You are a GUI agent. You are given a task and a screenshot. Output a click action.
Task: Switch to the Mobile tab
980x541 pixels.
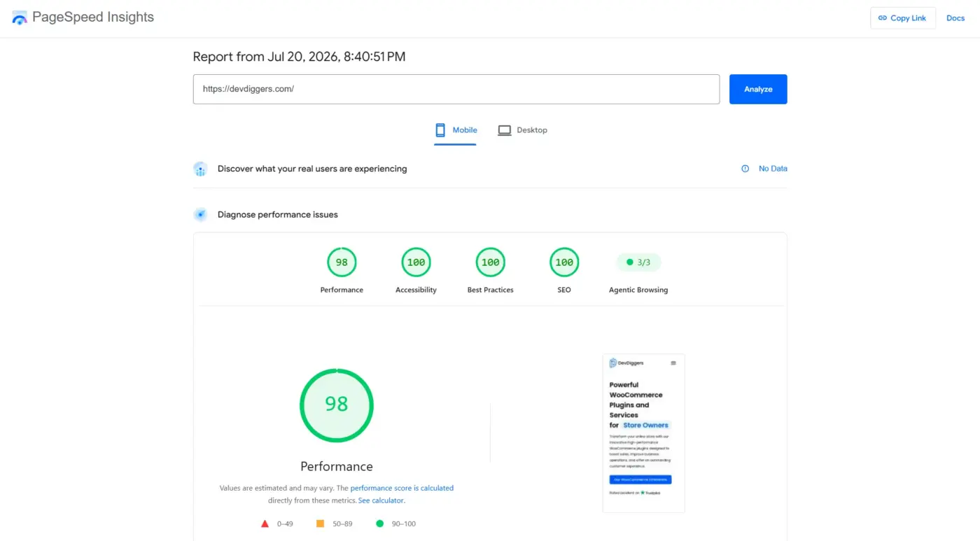point(456,130)
